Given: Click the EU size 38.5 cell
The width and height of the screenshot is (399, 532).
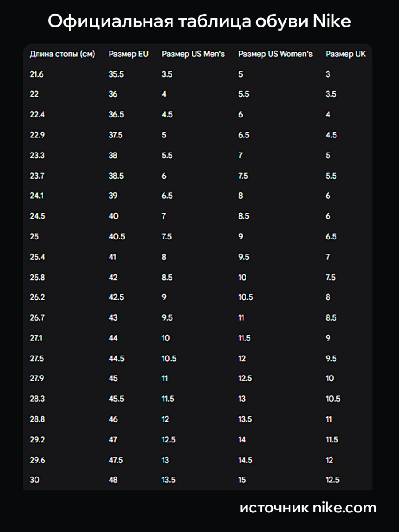Looking at the screenshot, I should 116,176.
